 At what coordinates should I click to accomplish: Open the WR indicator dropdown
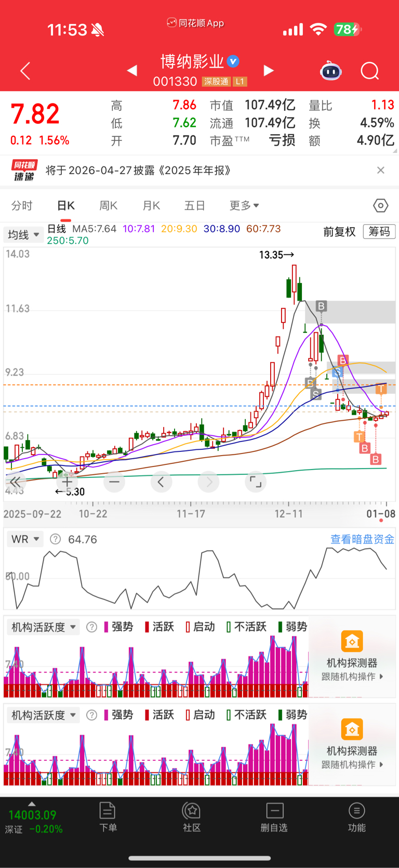pos(25,539)
